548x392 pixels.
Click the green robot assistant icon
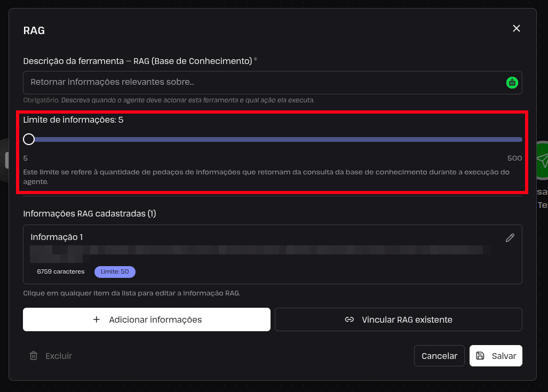pyautogui.click(x=512, y=83)
